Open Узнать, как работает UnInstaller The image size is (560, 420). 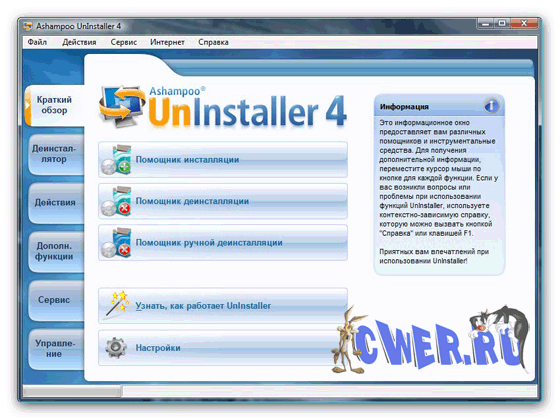[x=223, y=306]
